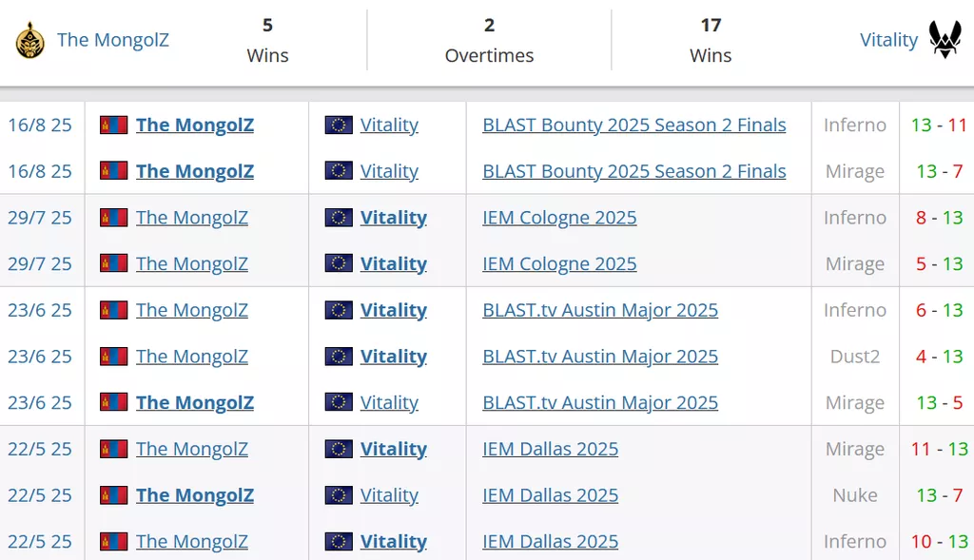This screenshot has height=560, width=974.
Task: Click EU flag in Dust2 match row
Action: point(339,357)
